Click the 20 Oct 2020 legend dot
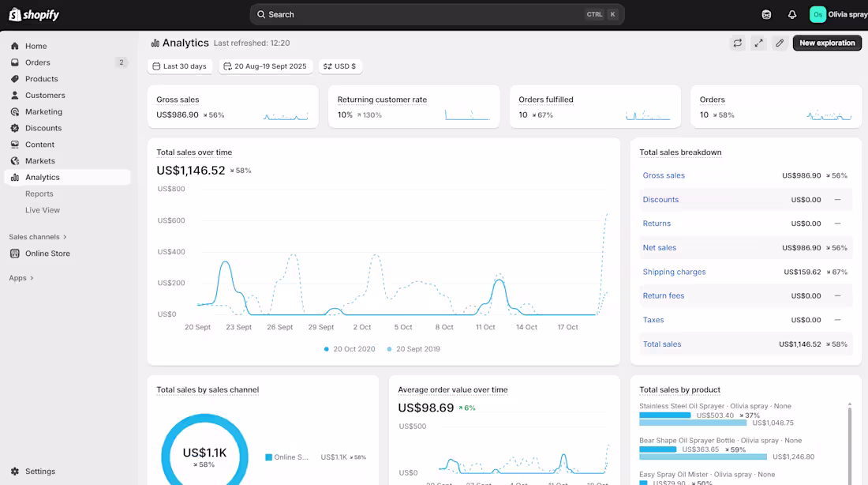This screenshot has height=485, width=868. coord(326,349)
